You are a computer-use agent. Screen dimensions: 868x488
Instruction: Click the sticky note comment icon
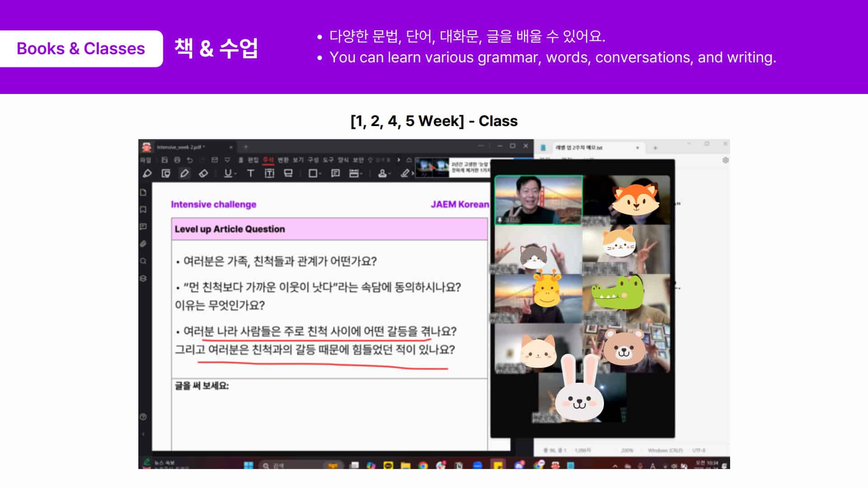pyautogui.click(x=335, y=174)
